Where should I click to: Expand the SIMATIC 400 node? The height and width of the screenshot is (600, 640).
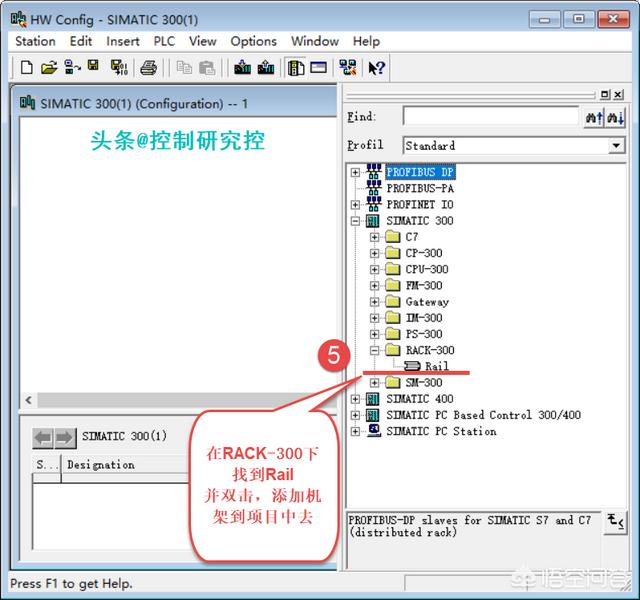coord(356,399)
